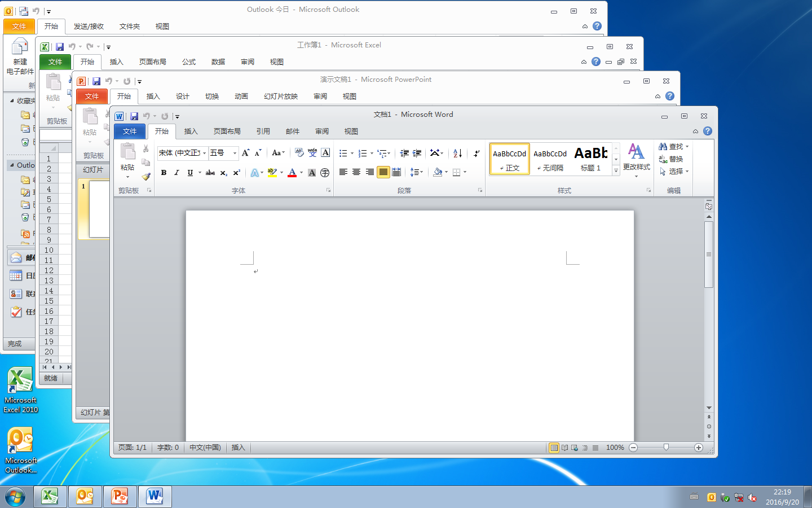The height and width of the screenshot is (508, 812).
Task: Click the Enclose Characters circle icon
Action: pos(325,173)
